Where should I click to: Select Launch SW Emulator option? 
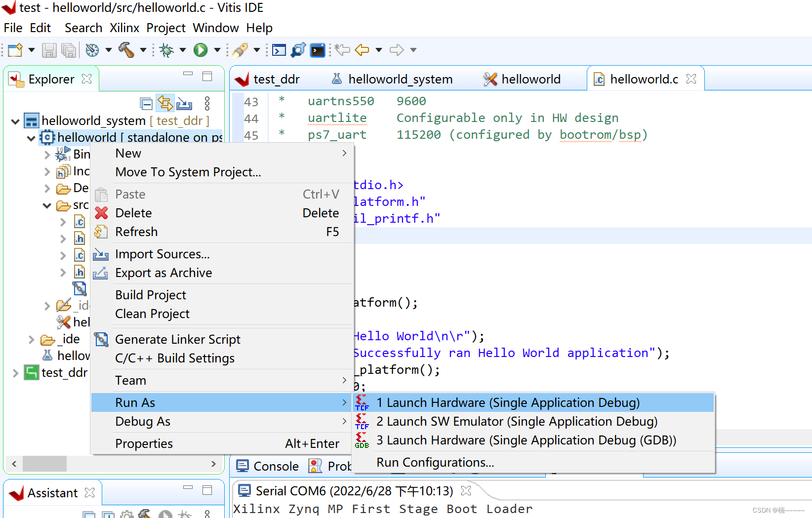[x=533, y=421]
